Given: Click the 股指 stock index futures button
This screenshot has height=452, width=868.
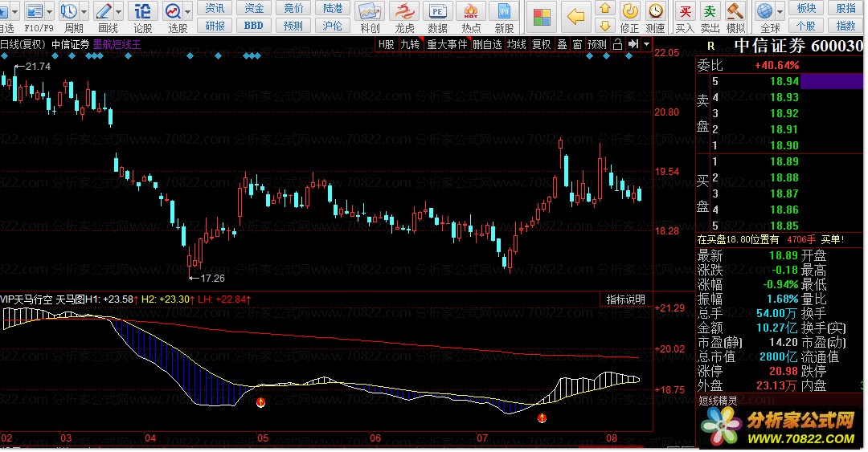Looking at the screenshot, I should point(846,8).
